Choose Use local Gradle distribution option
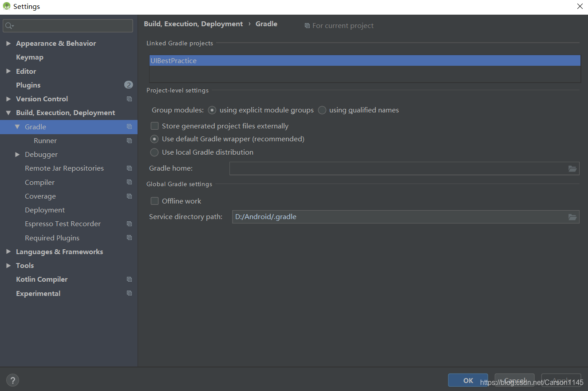Image resolution: width=588 pixels, height=391 pixels. tap(154, 152)
